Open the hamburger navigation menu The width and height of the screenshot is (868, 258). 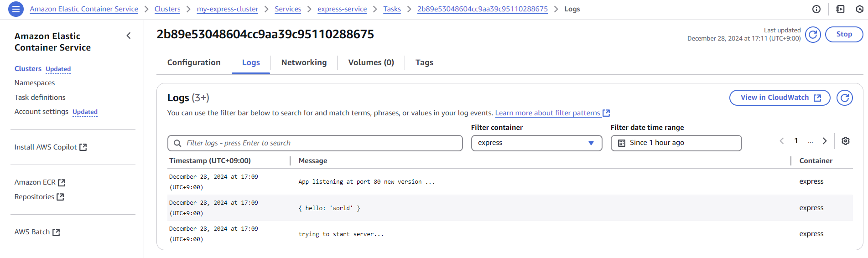[x=16, y=9]
